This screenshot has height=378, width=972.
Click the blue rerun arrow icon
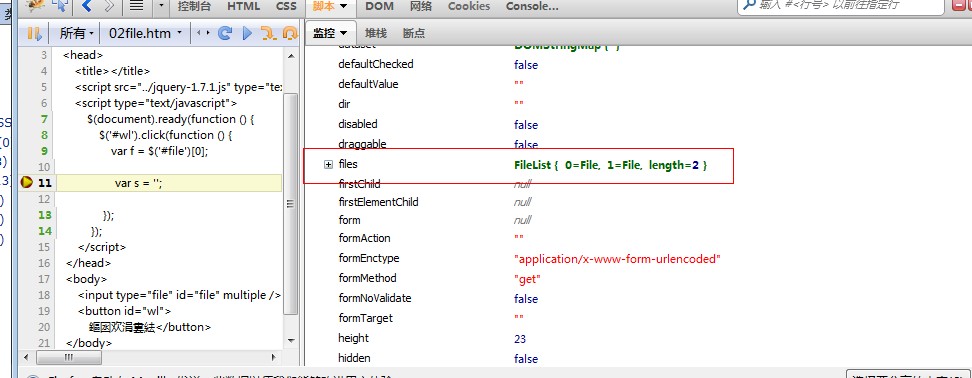pyautogui.click(x=226, y=33)
